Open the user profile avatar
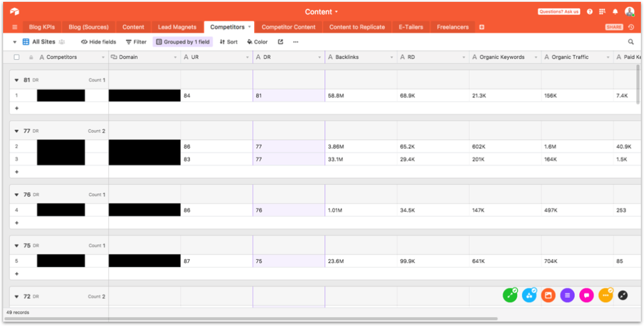 coord(630,11)
